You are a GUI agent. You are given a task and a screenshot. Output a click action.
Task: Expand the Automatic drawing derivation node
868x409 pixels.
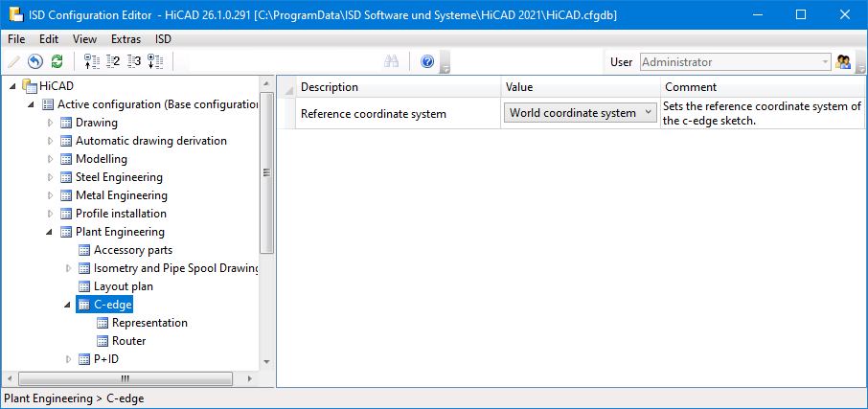pyautogui.click(x=51, y=141)
